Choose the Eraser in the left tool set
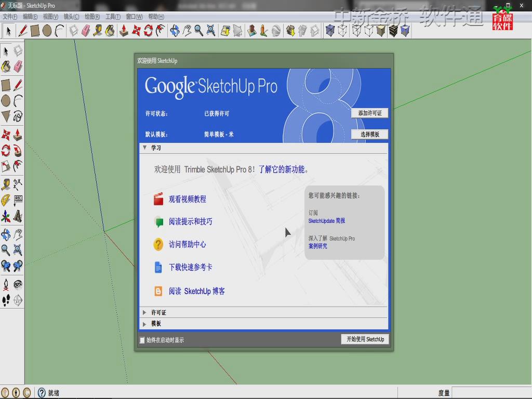Viewport: 532px width, 399px height. point(18,66)
